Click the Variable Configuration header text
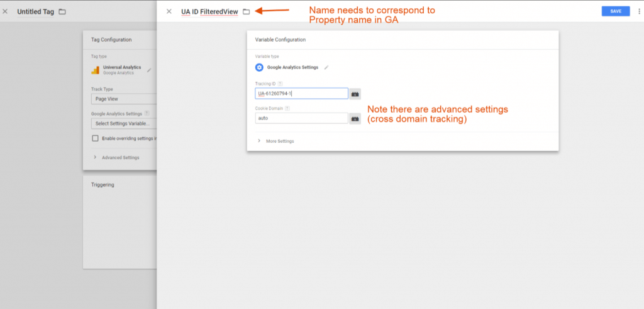 (280, 40)
